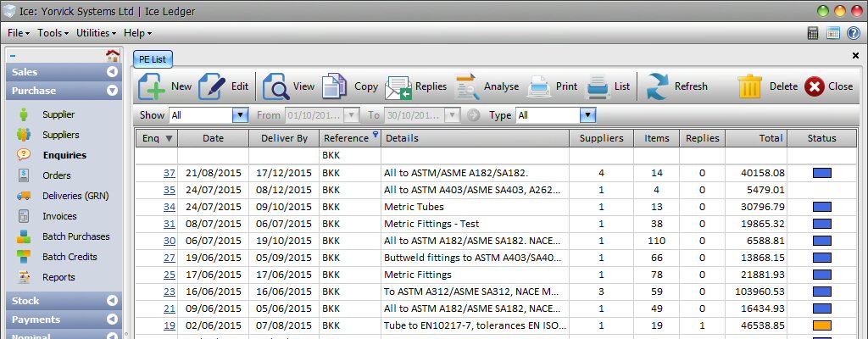Screen dimensions: 868x339
Task: Open the File menu
Action: pyautogui.click(x=19, y=33)
